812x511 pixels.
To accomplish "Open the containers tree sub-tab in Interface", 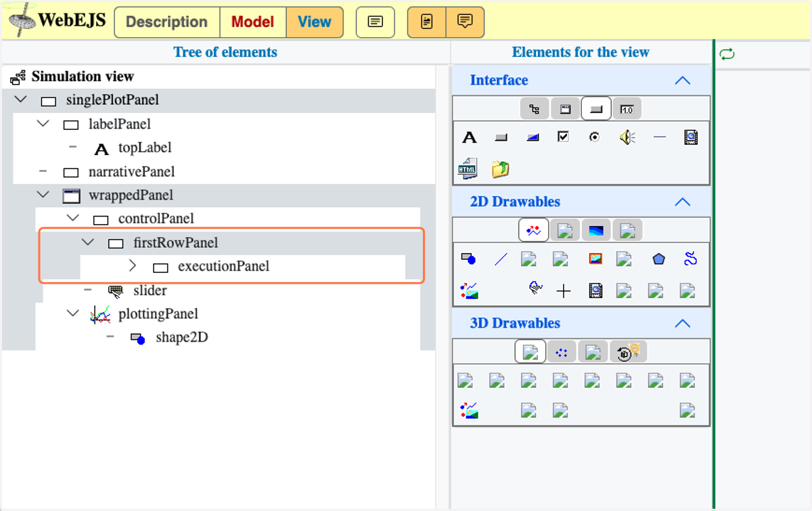I will click(x=535, y=109).
